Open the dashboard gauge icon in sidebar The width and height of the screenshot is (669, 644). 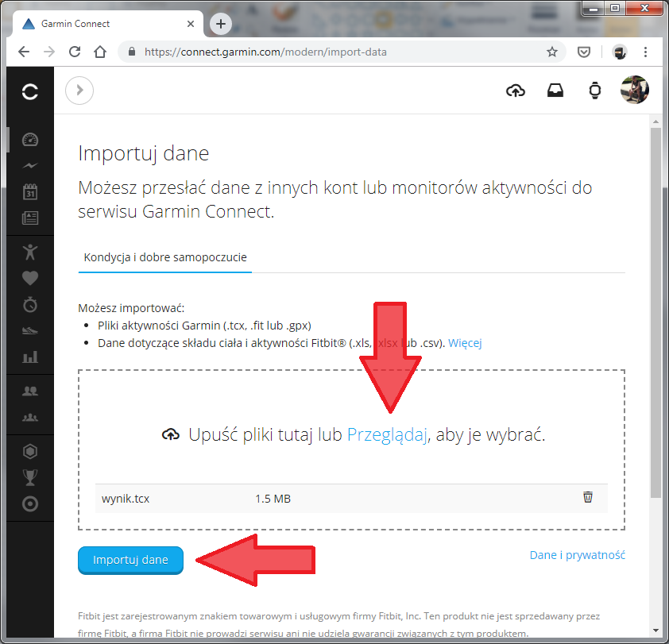pyautogui.click(x=30, y=140)
